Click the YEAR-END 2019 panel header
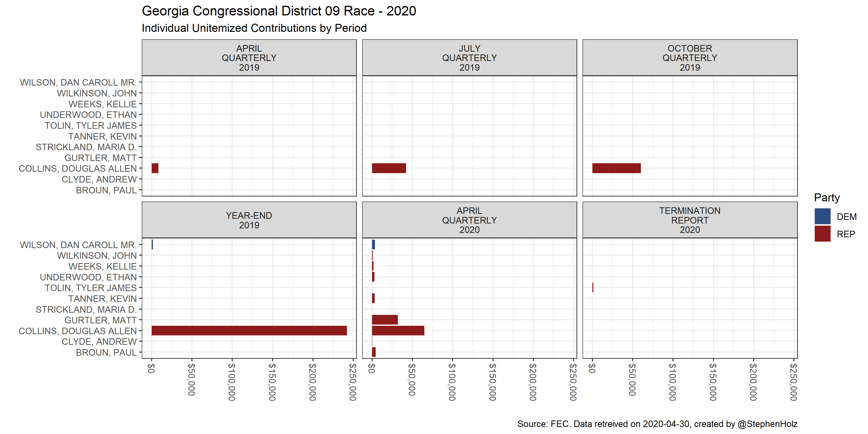This screenshot has height=434, width=868. (x=249, y=220)
